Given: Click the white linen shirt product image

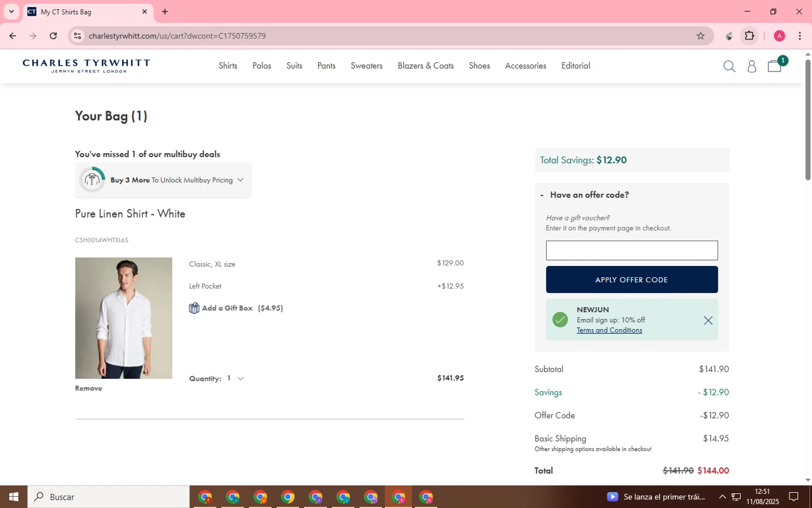Looking at the screenshot, I should 123,318.
